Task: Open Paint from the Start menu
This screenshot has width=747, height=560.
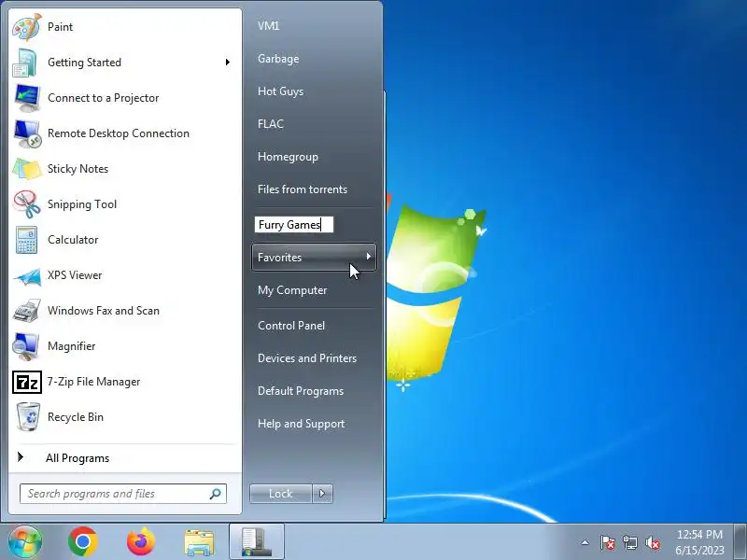Action: [125, 27]
